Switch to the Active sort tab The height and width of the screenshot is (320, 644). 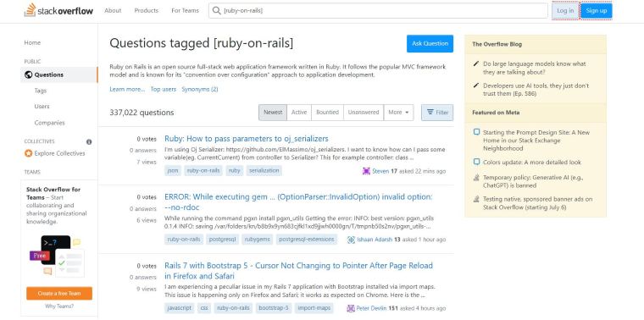pyautogui.click(x=299, y=113)
